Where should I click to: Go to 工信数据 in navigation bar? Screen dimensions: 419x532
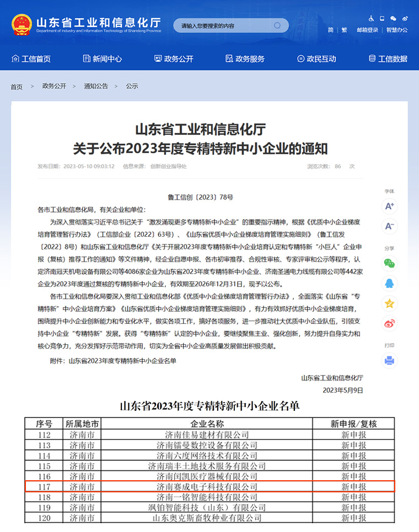click(x=388, y=59)
